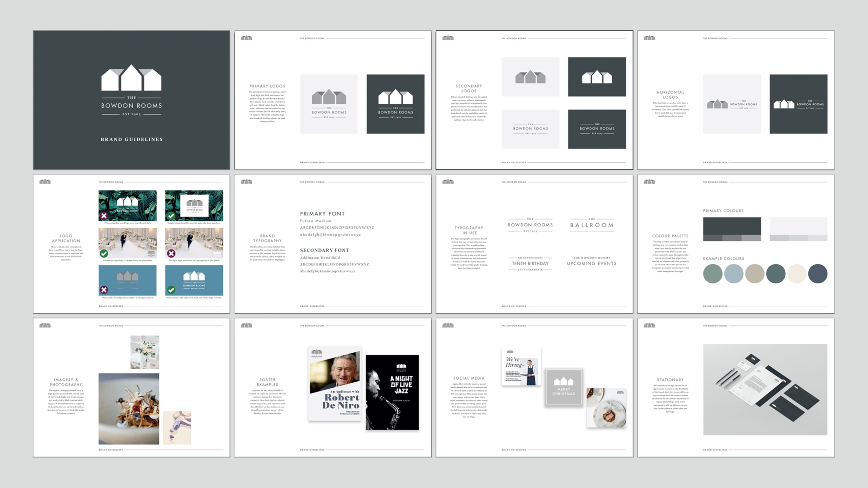
Task: Open the horizontal logo on the dark tile
Action: click(798, 104)
